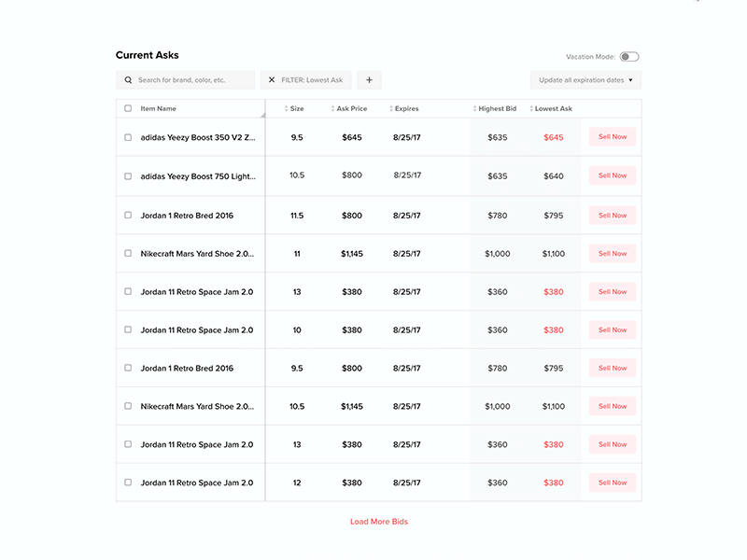Click the search magnifier icon
Viewport: 747px width, 560px height.
128,80
